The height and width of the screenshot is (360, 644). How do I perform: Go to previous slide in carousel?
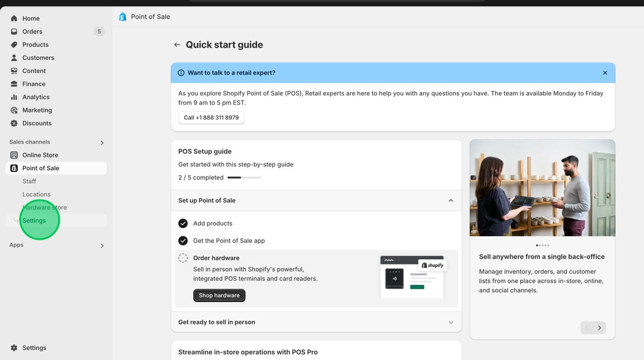pos(586,328)
